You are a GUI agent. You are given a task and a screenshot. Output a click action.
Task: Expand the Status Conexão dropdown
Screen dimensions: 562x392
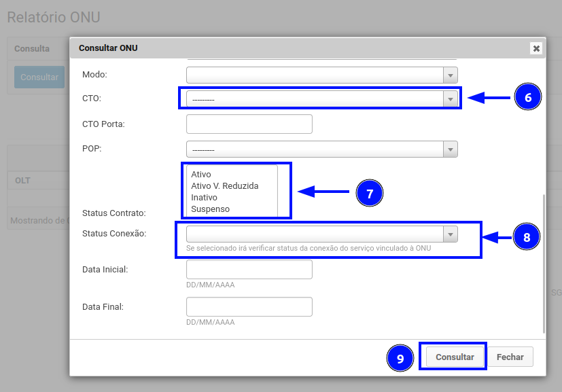click(450, 234)
